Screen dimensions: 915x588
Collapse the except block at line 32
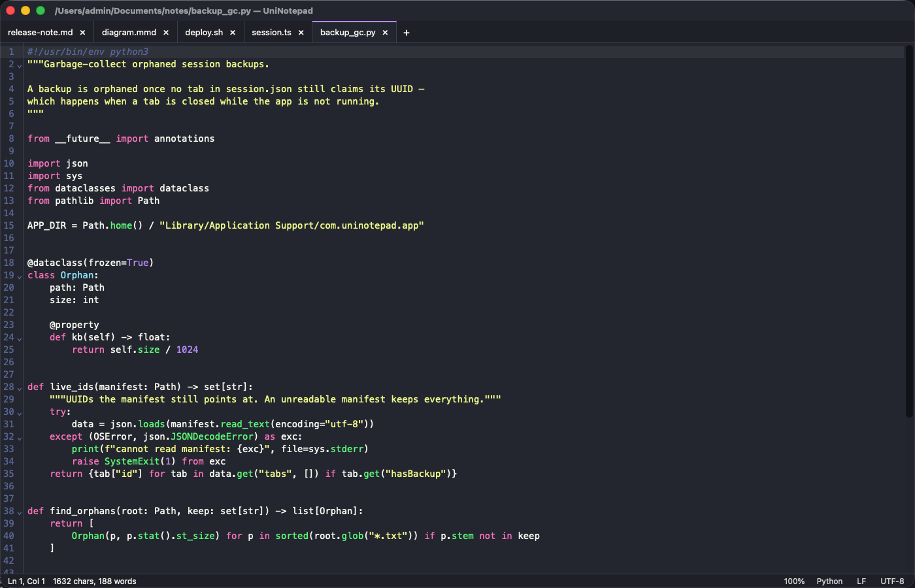20,438
